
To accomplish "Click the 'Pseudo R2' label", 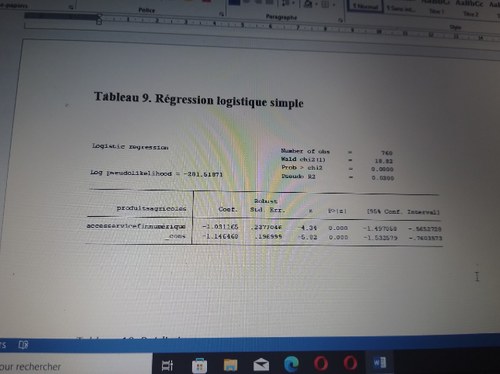I will pos(299,176).
